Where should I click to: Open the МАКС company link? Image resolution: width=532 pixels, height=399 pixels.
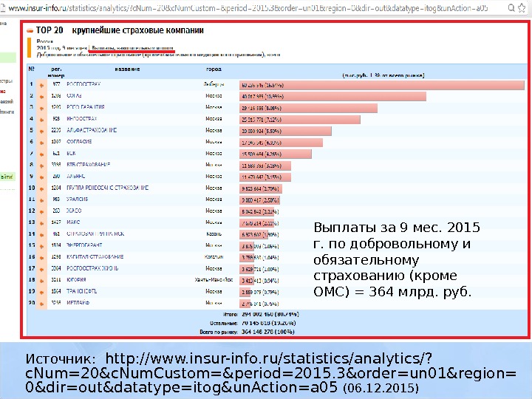(73, 222)
